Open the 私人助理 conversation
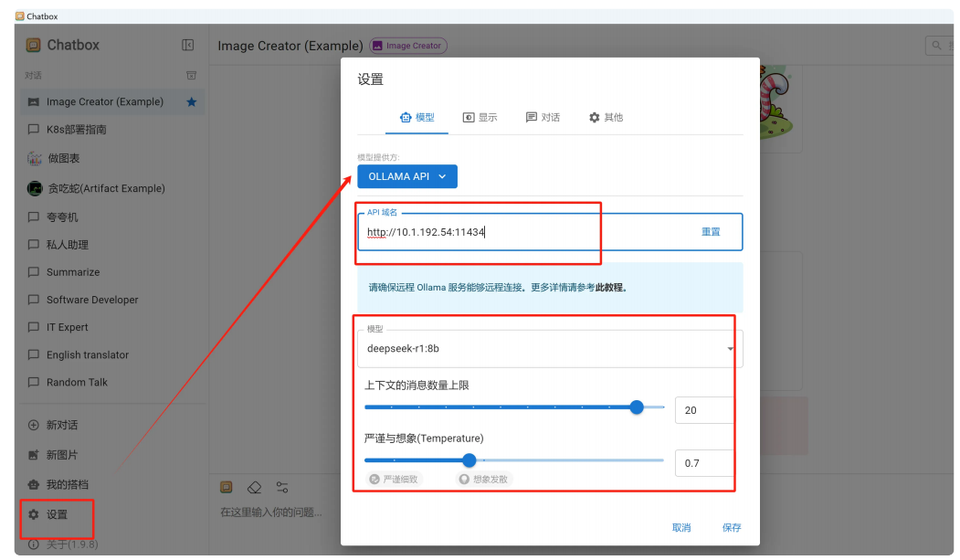This screenshot has width=960, height=560. coord(112,245)
